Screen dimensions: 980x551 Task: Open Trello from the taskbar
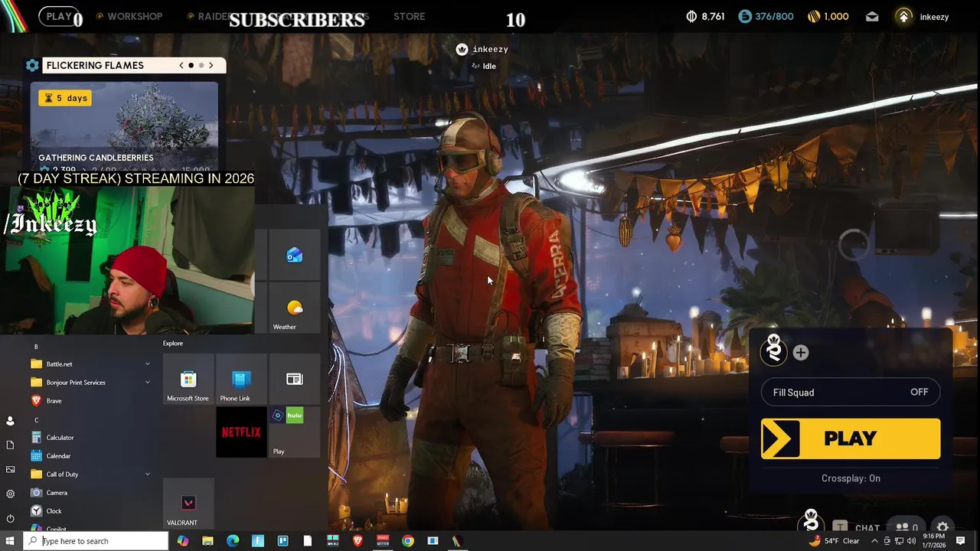click(x=283, y=541)
